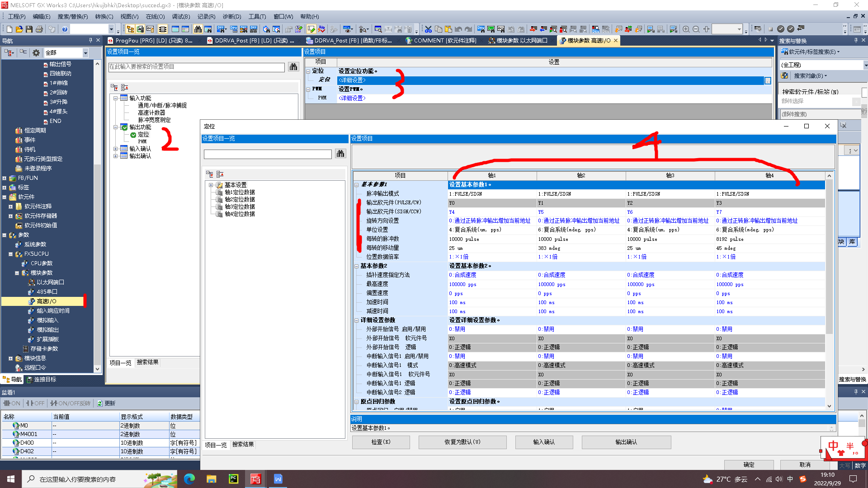
Task: Open Microsoft Edge from the taskbar
Action: pos(189,479)
